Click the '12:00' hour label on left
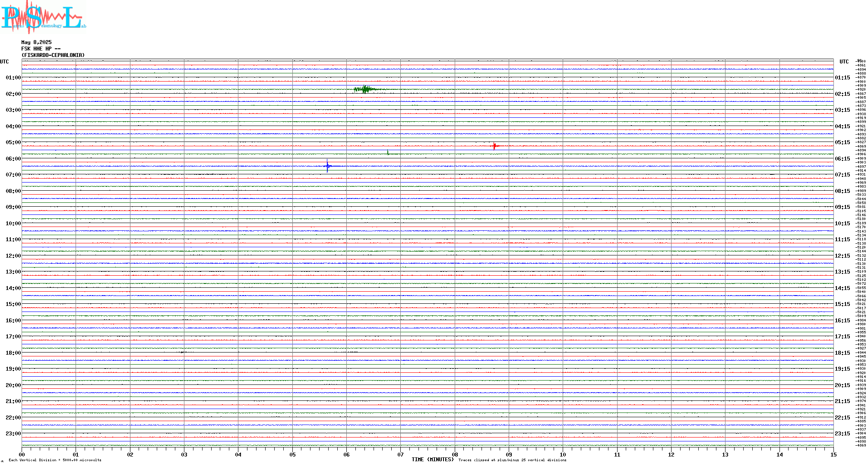 click(x=13, y=256)
